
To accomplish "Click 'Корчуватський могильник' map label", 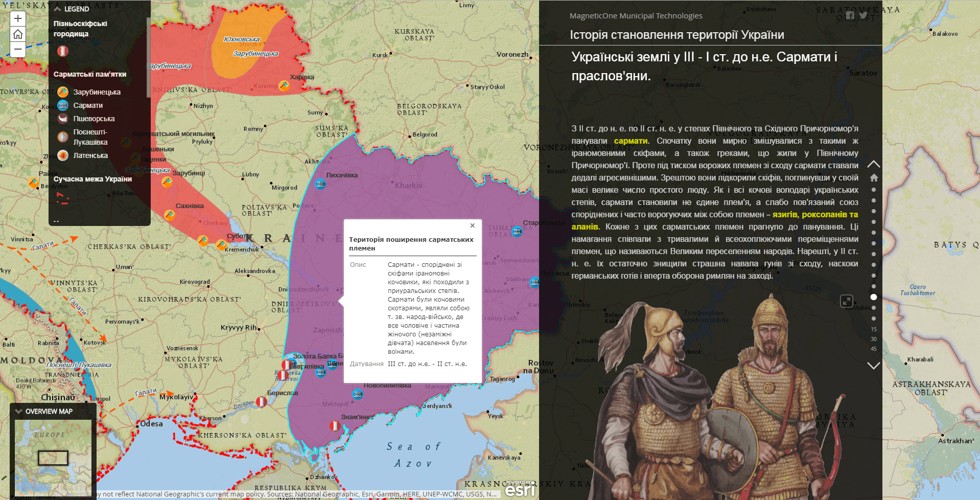I will [174, 134].
